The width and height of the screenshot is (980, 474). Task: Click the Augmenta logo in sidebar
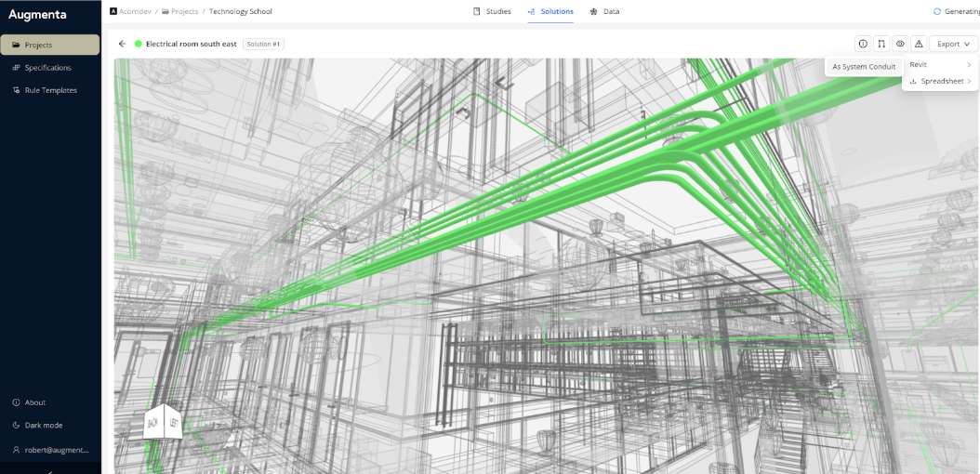pos(37,14)
